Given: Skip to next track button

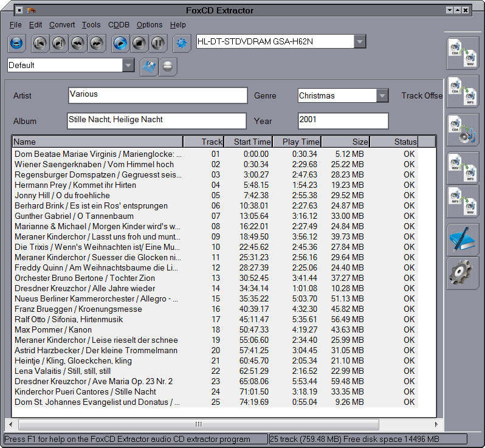Looking at the screenshot, I should click(x=59, y=43).
